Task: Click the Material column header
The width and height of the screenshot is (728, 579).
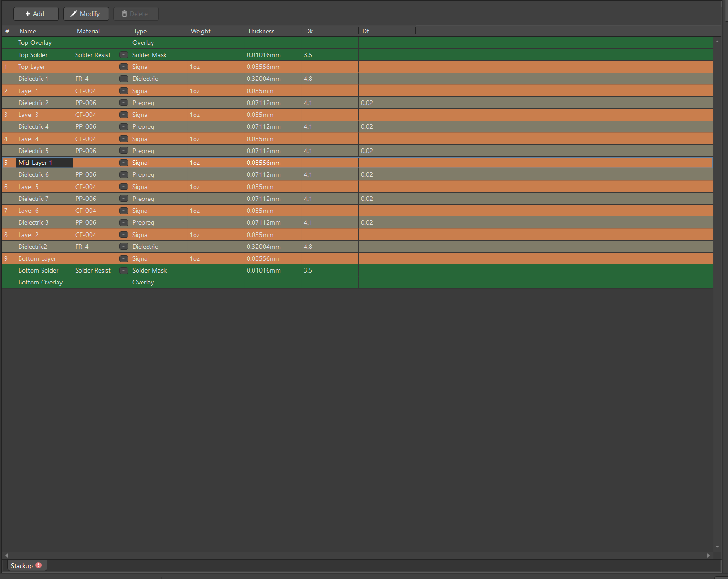Action: tap(101, 31)
